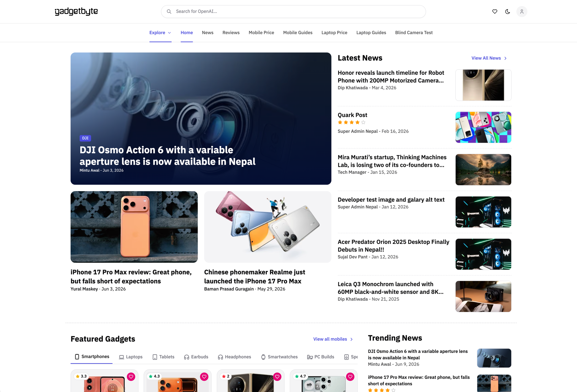This screenshot has width=577, height=392.
Task: Open Laptop Price page
Action: tap(334, 32)
